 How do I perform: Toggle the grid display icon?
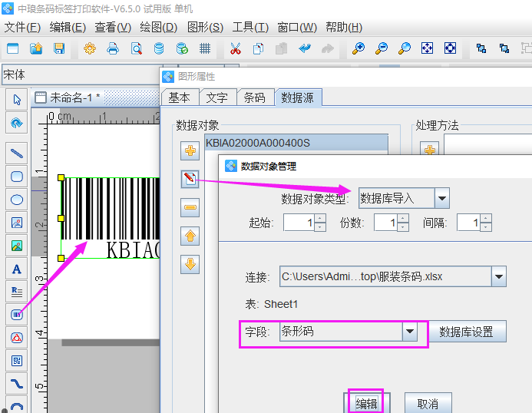[205, 48]
